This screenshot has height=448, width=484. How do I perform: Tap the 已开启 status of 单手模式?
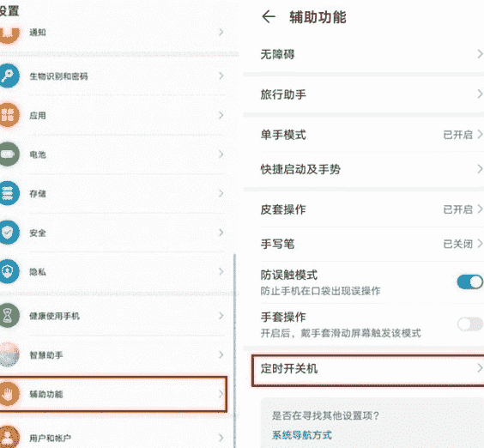(457, 135)
